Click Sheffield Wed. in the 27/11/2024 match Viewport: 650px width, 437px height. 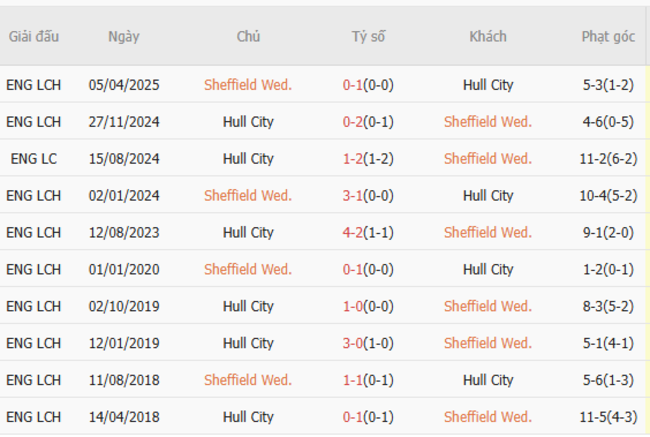pyautogui.click(x=488, y=122)
